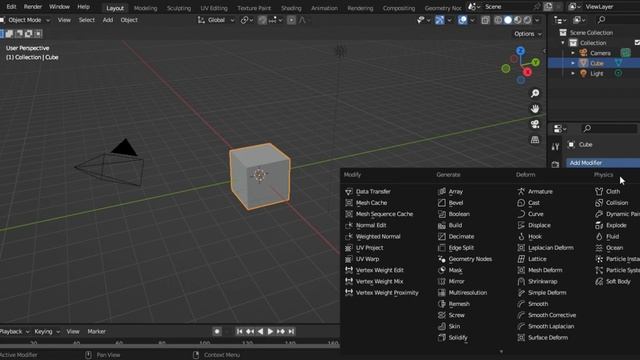The image size is (640, 360).
Task: Click the Screw modifier icon
Action: click(x=442, y=315)
